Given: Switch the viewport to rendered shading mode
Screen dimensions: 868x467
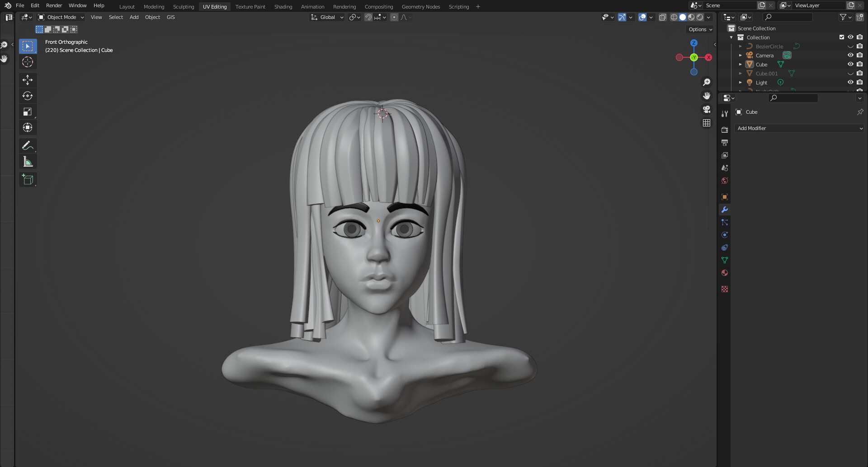Looking at the screenshot, I should coord(700,17).
